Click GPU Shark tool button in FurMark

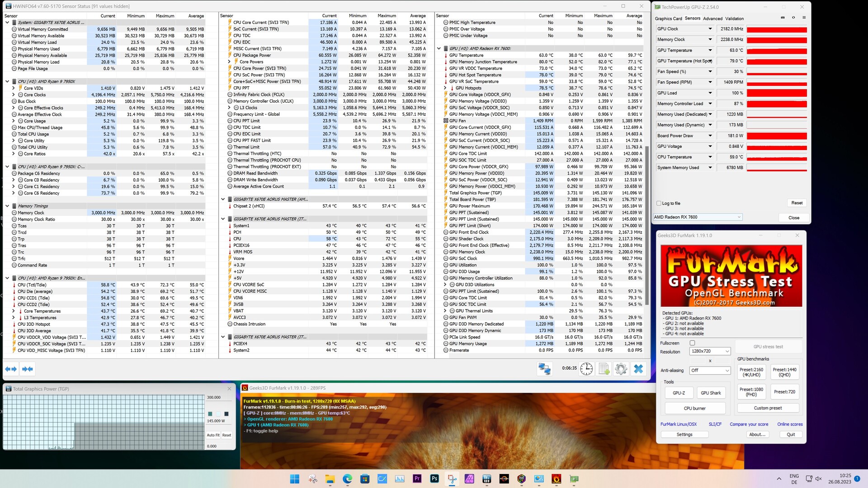(711, 393)
